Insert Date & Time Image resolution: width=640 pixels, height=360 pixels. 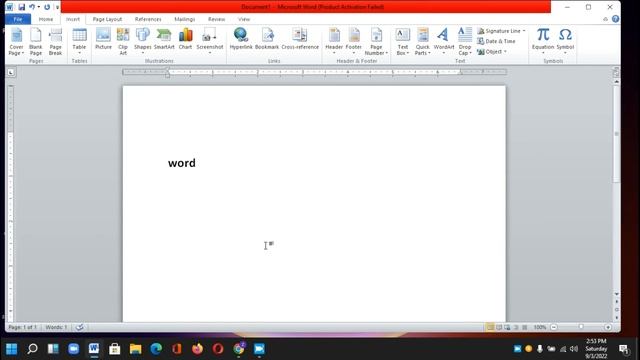pos(496,41)
